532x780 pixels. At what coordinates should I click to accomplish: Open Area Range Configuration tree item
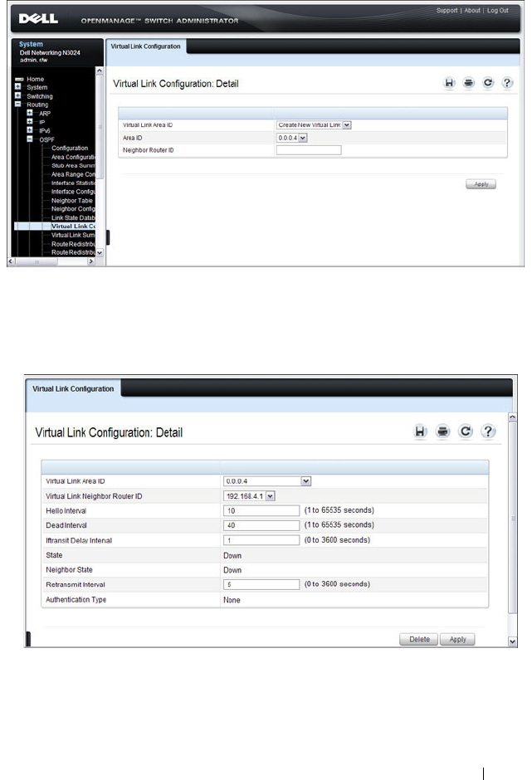tap(73, 174)
